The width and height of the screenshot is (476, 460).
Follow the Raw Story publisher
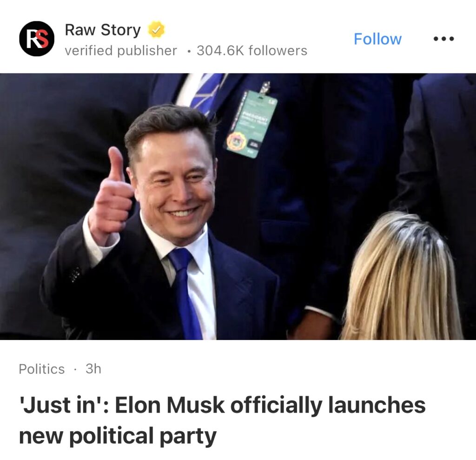(x=377, y=39)
